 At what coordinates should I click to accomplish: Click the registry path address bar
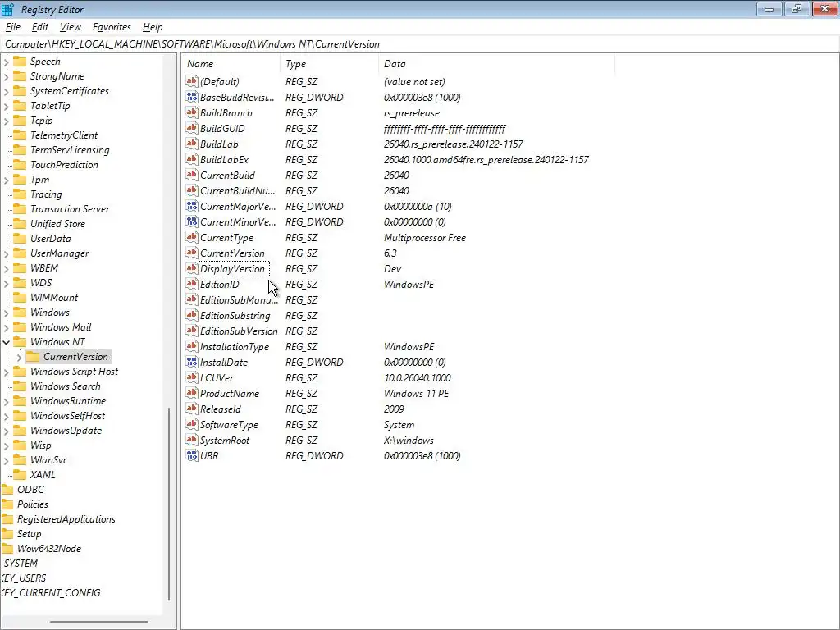(x=420, y=44)
